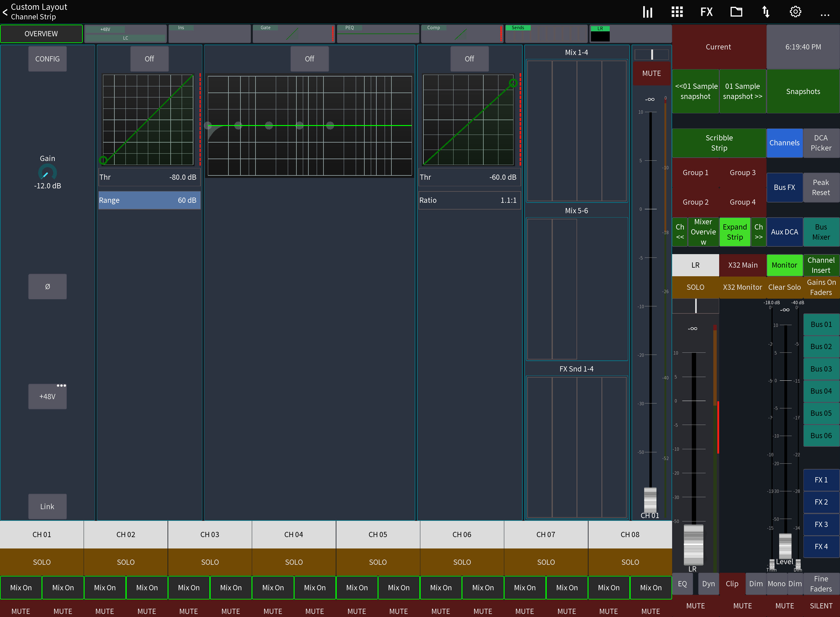The height and width of the screenshot is (617, 840).
Task: Open the meters view icon in the top bar
Action: 648,12
